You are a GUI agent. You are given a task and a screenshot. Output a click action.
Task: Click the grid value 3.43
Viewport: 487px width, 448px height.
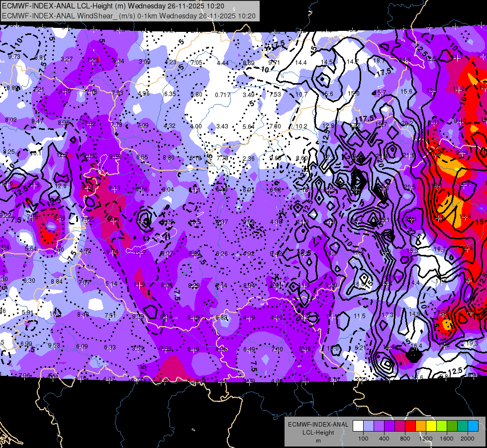tap(222, 126)
